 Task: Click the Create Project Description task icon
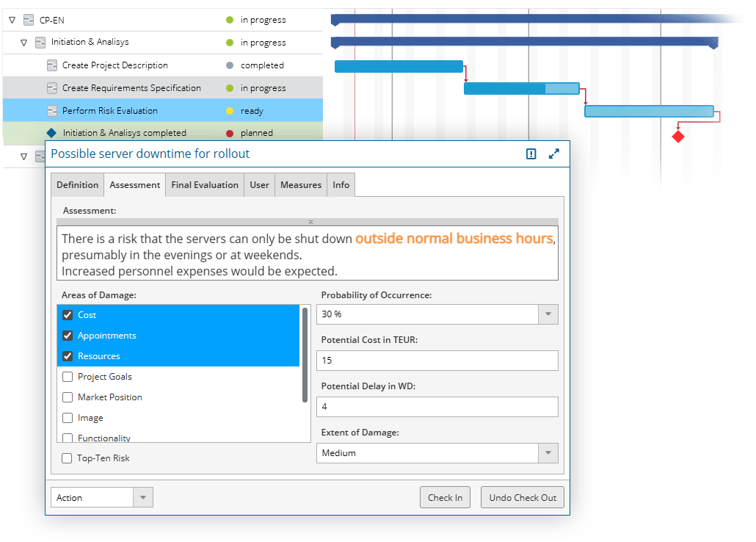tap(52, 65)
